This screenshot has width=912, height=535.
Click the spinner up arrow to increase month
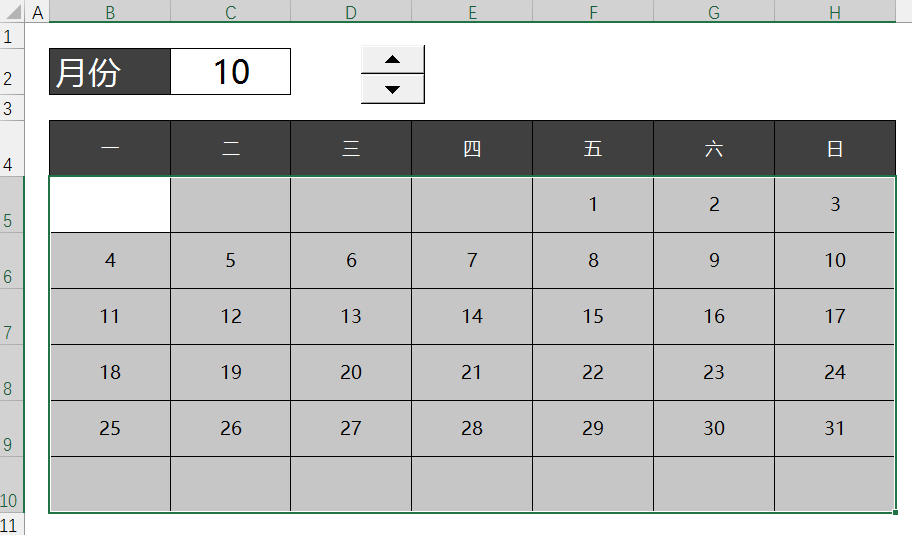tap(393, 59)
